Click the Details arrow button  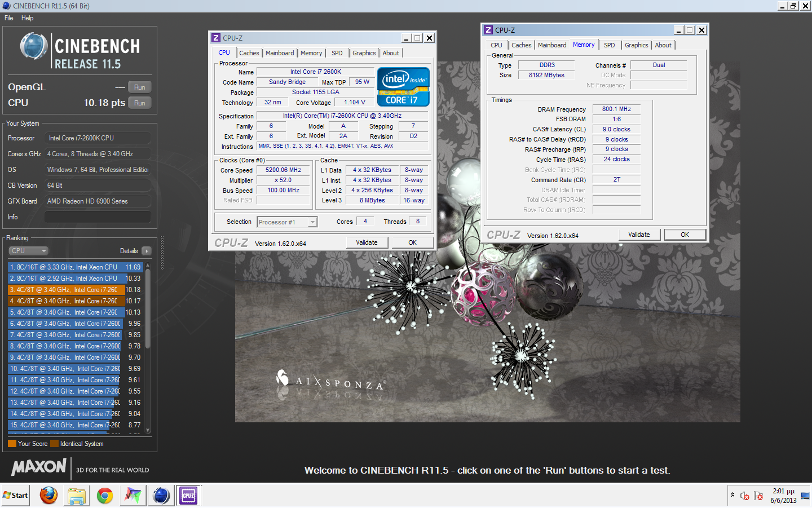point(147,251)
